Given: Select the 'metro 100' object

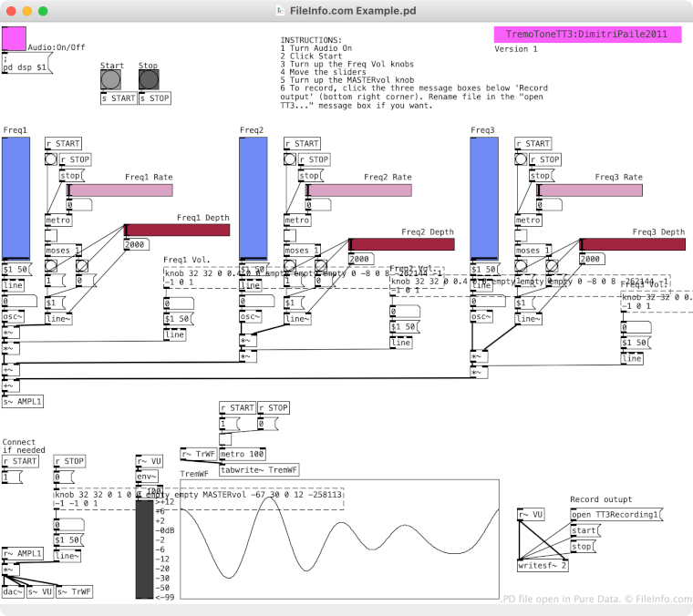Looking at the screenshot, I should [243, 455].
